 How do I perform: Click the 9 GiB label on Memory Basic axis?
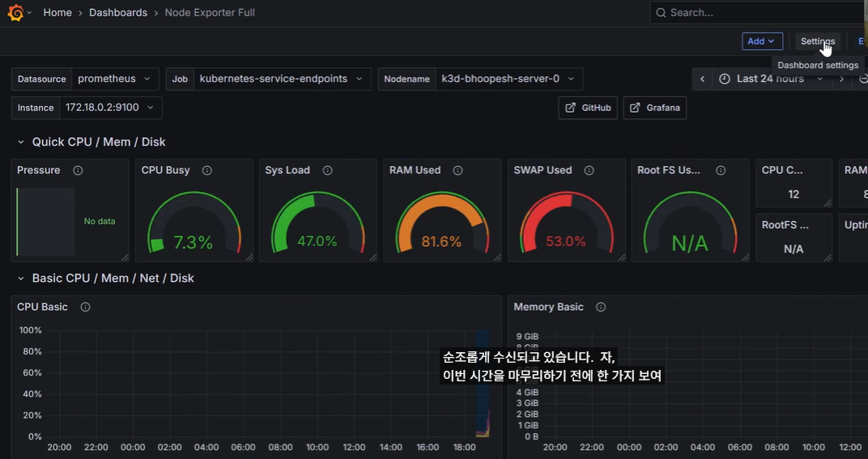528,337
